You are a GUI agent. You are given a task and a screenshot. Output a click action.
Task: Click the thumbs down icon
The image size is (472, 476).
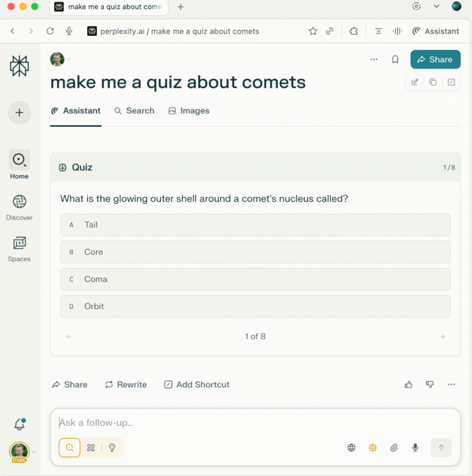coord(430,384)
